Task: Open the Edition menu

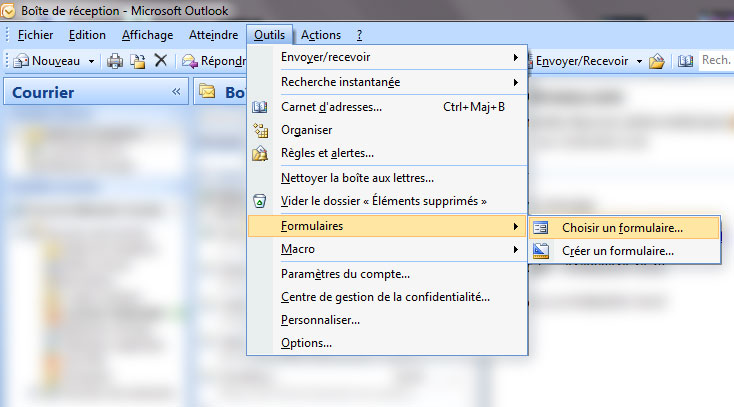Action: pos(87,35)
